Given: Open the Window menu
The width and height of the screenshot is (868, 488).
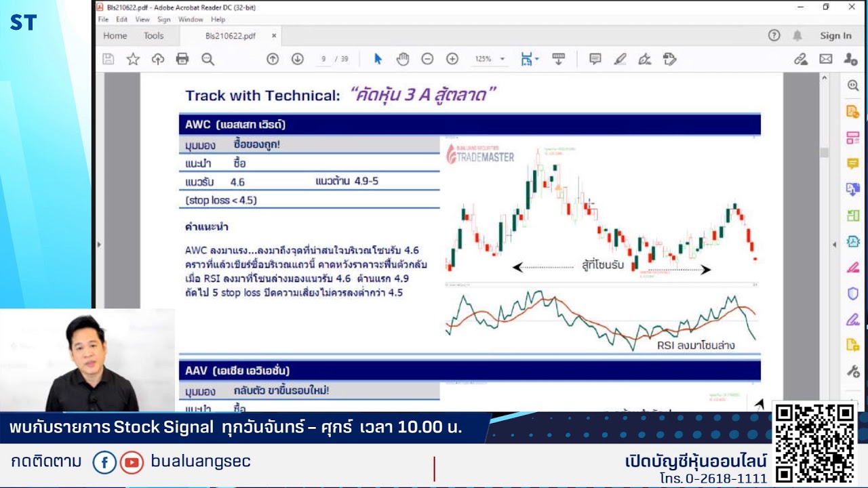Looking at the screenshot, I should pos(191,20).
